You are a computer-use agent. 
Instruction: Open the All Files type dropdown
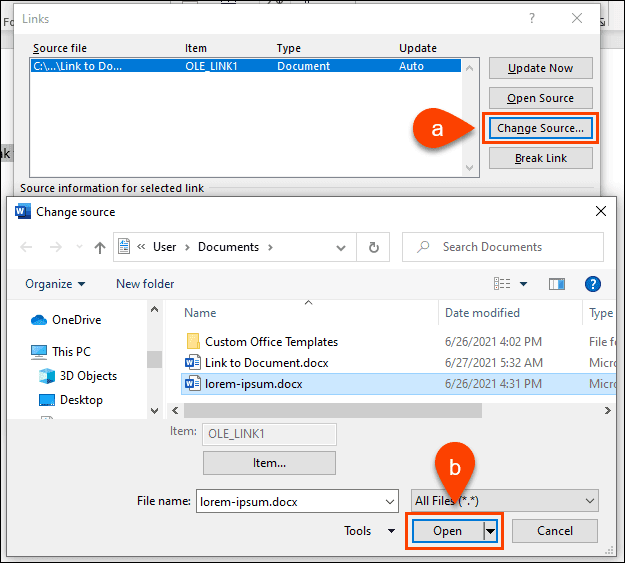pyautogui.click(x=504, y=501)
